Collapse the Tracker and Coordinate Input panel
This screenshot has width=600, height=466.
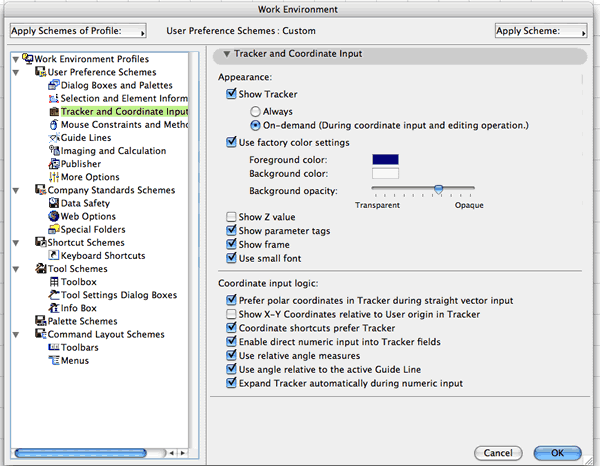[x=227, y=54]
